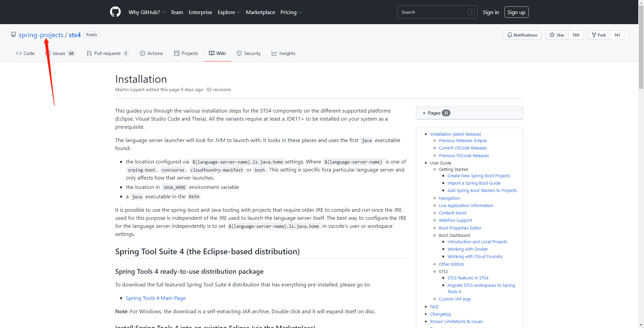Open the Navigation wiki link
This screenshot has height=328, width=644.
pos(449,198)
